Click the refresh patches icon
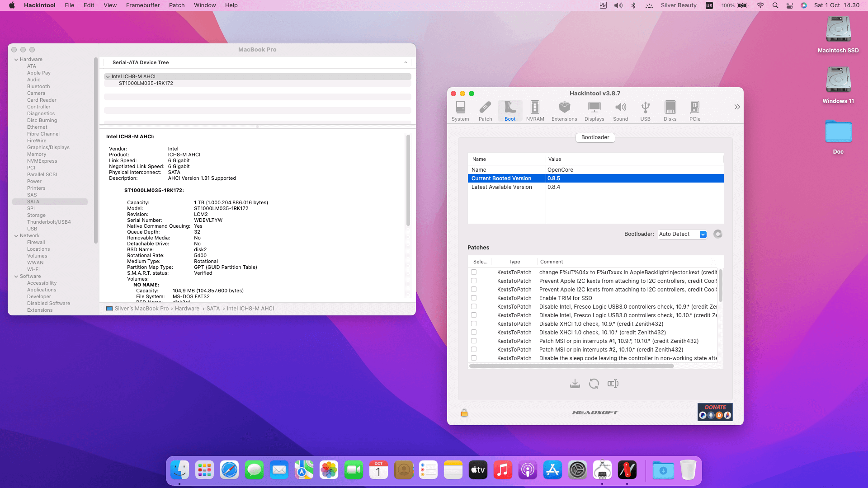Image resolution: width=868 pixels, height=488 pixels. coord(594,384)
